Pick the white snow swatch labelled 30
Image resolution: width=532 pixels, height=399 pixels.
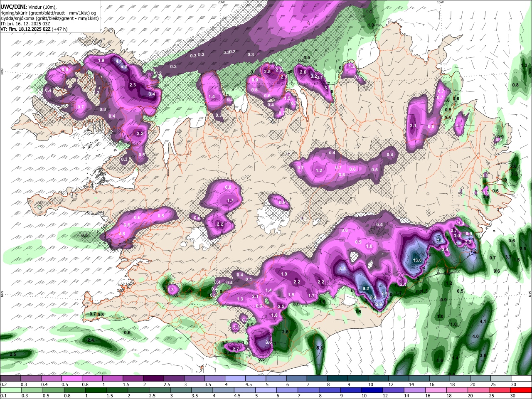(x=521, y=379)
